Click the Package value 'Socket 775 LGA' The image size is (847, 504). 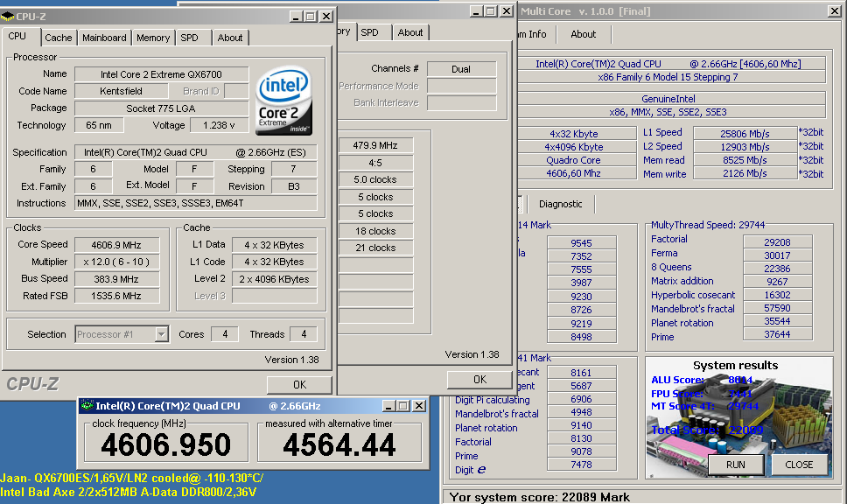(x=162, y=108)
